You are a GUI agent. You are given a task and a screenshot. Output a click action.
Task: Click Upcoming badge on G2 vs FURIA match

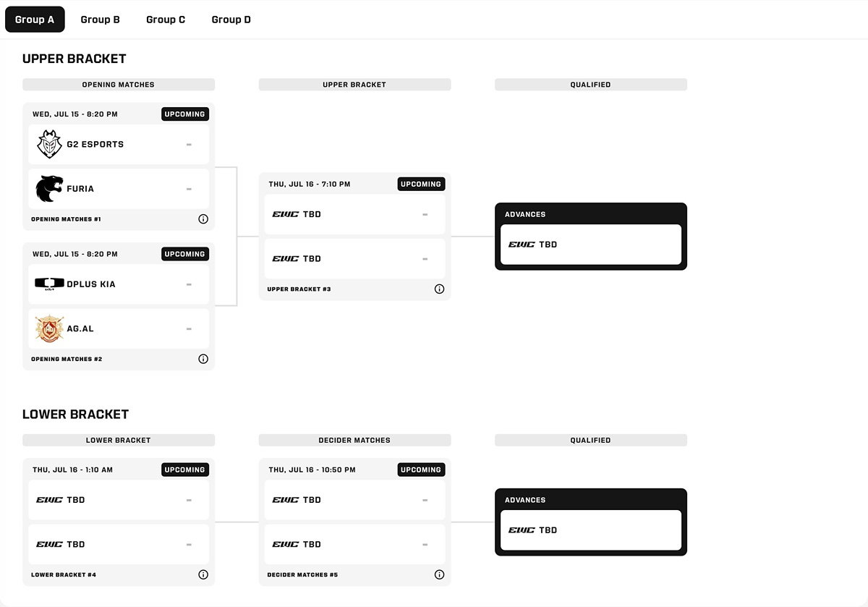pos(185,114)
